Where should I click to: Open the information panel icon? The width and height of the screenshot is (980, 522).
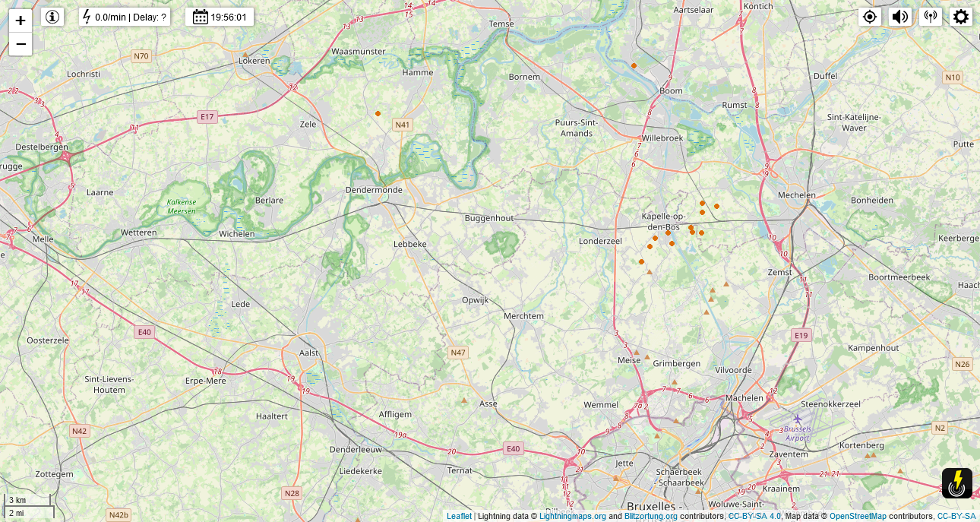pyautogui.click(x=52, y=17)
